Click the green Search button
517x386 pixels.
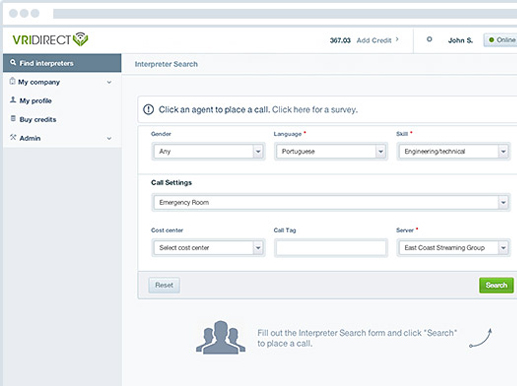[x=496, y=285]
